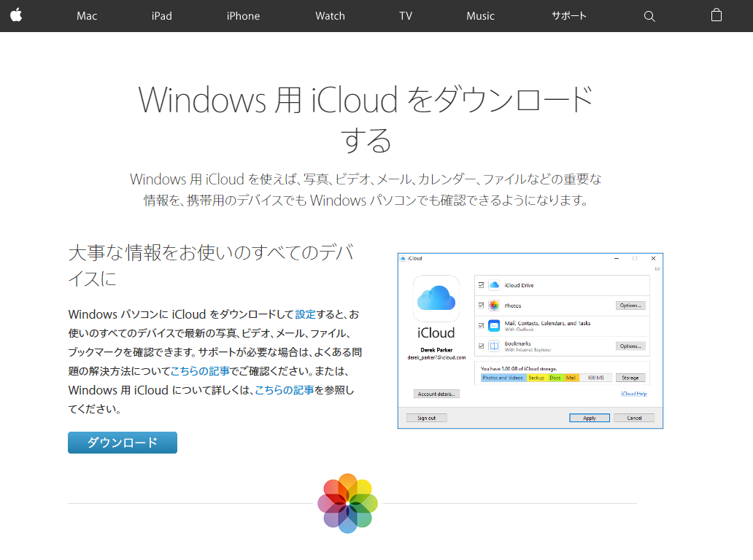Click the blue ダウンロード button
Image resolution: width=753 pixels, height=560 pixels.
click(x=123, y=443)
